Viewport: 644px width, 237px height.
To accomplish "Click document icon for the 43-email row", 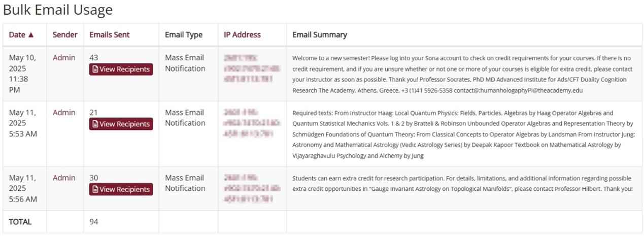I will 95,70.
